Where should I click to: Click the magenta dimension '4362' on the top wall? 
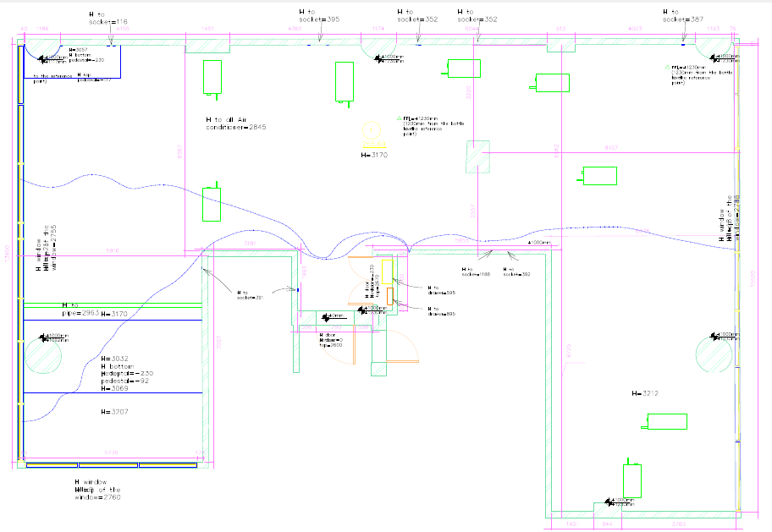[295, 28]
